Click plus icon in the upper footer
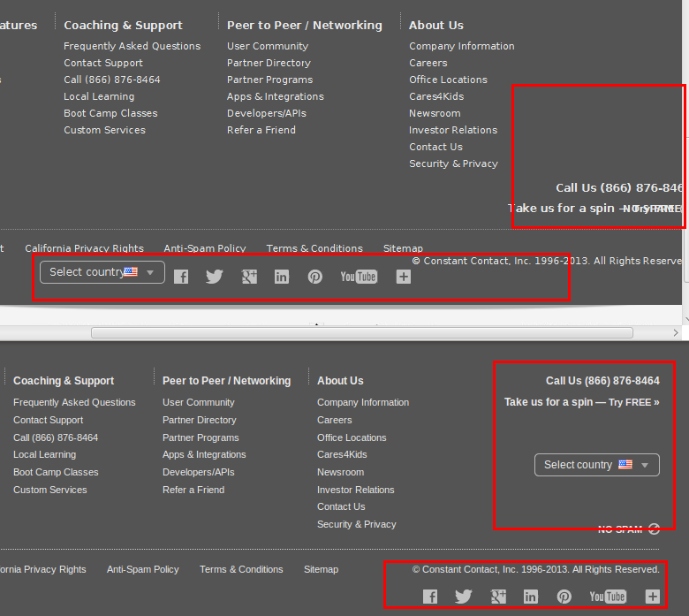 404,277
